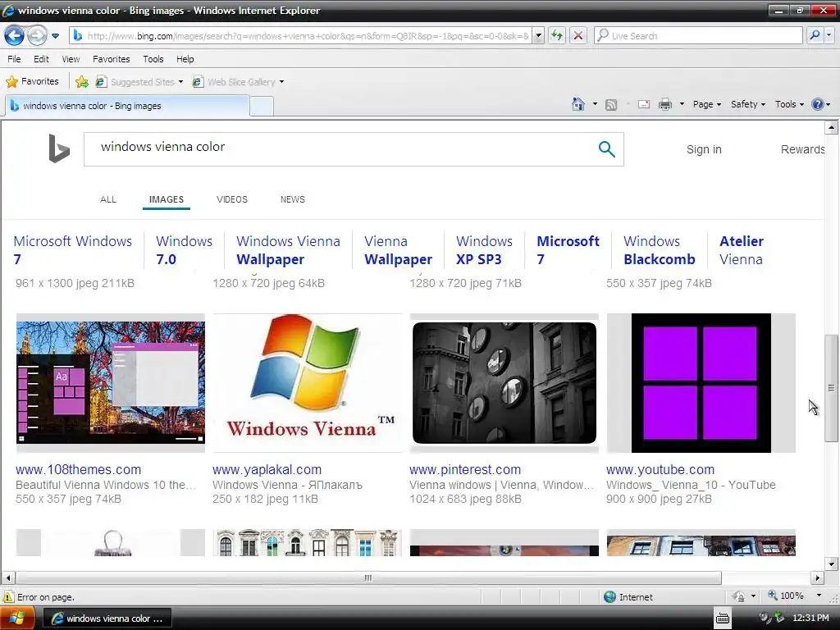
Task: Click the Windows Blackcomb suggestion
Action: (660, 250)
